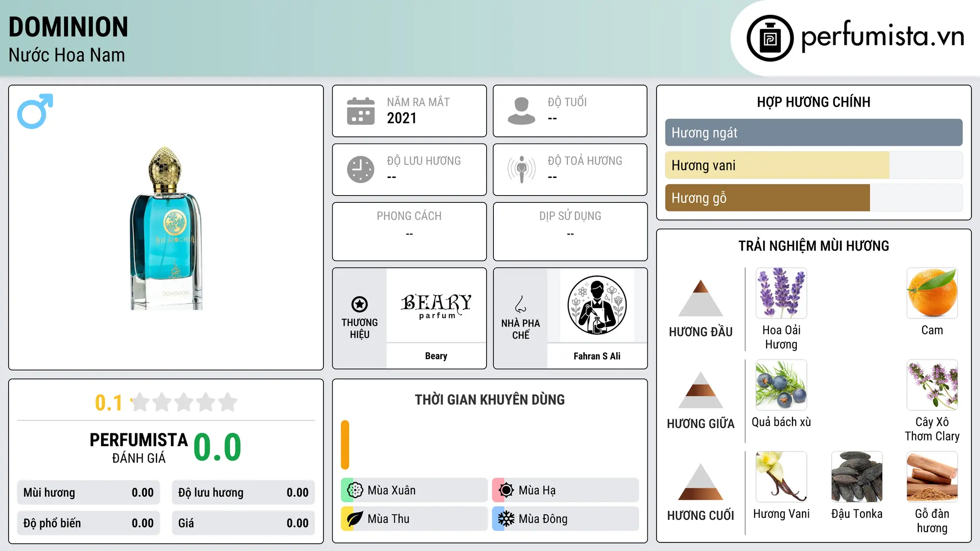
Task: Click the perfumista.vn bottle logo icon
Action: [770, 38]
